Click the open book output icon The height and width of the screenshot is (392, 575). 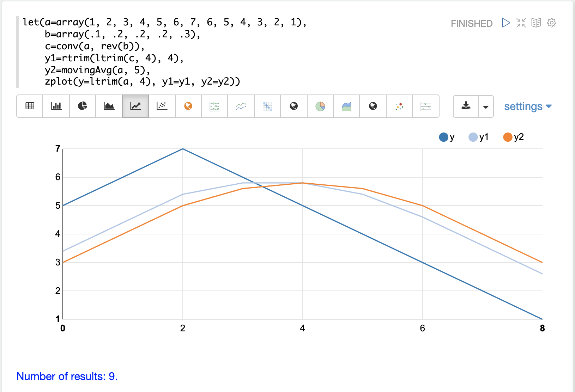(536, 23)
